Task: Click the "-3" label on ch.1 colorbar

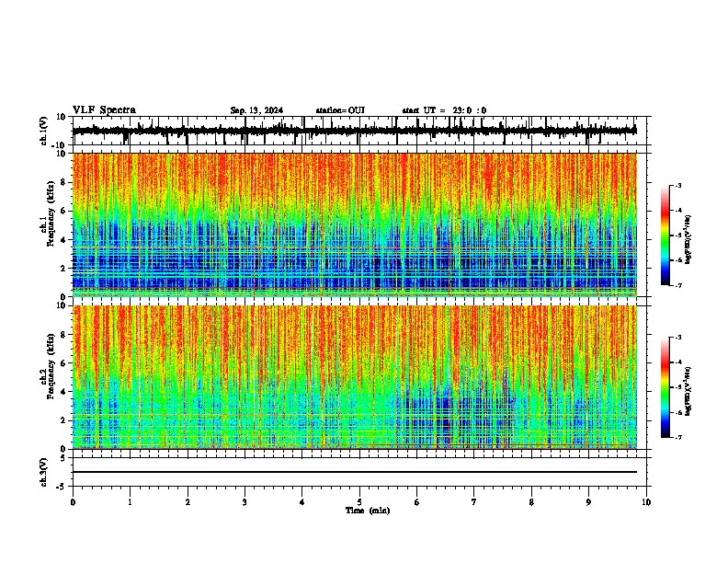Action: point(677,186)
